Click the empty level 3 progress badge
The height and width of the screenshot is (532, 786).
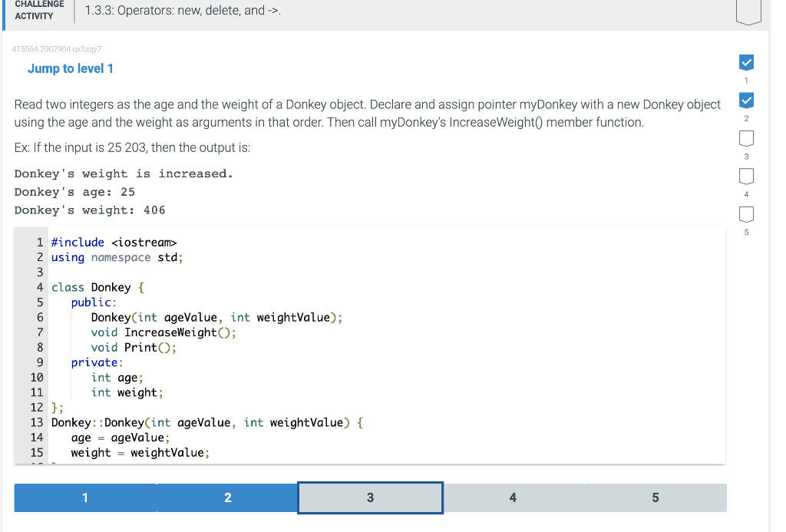point(745,138)
